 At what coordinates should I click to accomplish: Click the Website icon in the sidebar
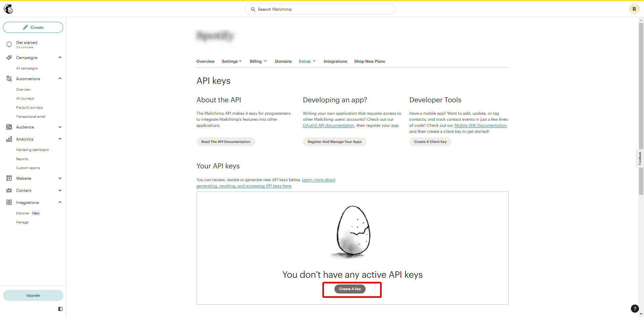tap(9, 178)
